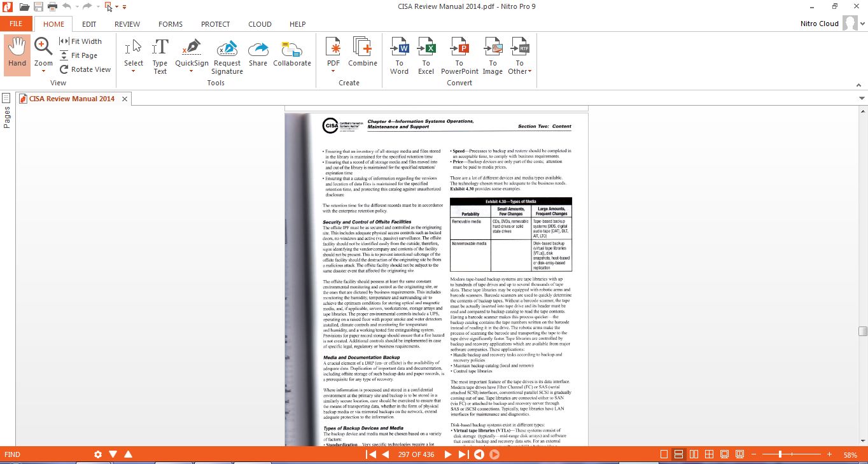Switch to the REVIEW ribbon tab
This screenshot has height=464, width=868.
(x=127, y=24)
